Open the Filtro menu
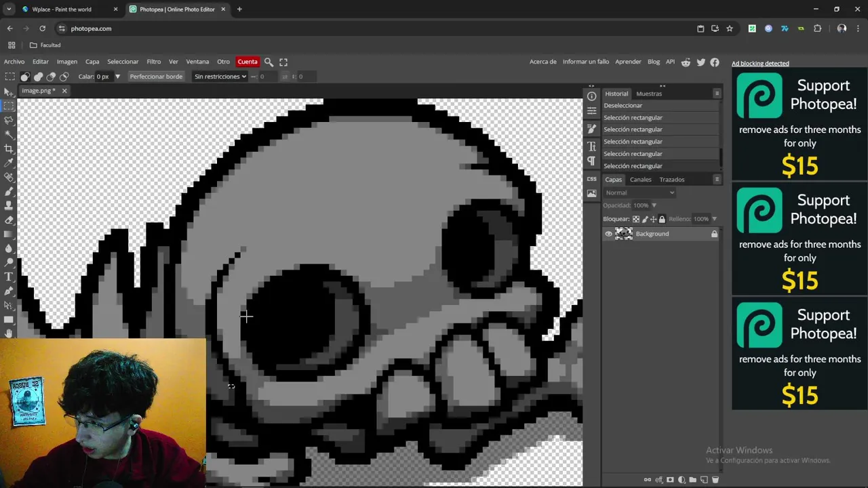This screenshot has height=488, width=868. click(154, 62)
